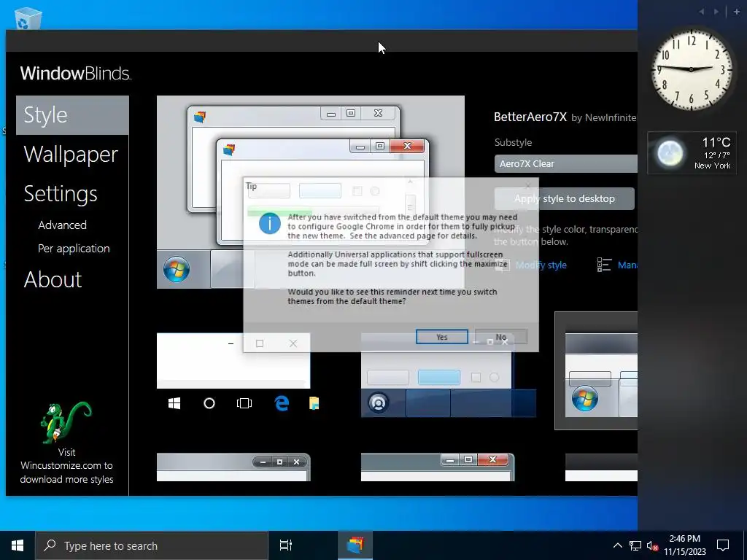This screenshot has height=560, width=747.
Task: Select the highlighted Aero orb style thumbnail
Action: pos(596,370)
